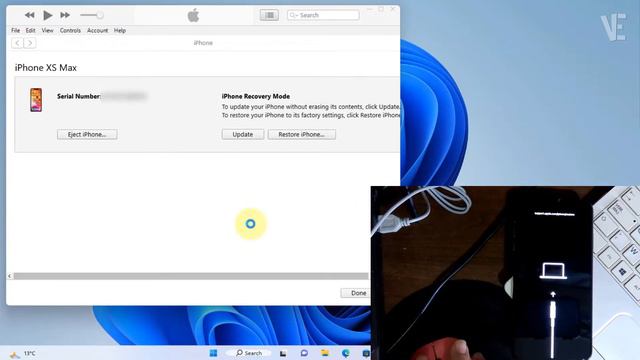Maximize the iTunes window
640x360 pixels.
click(381, 9)
